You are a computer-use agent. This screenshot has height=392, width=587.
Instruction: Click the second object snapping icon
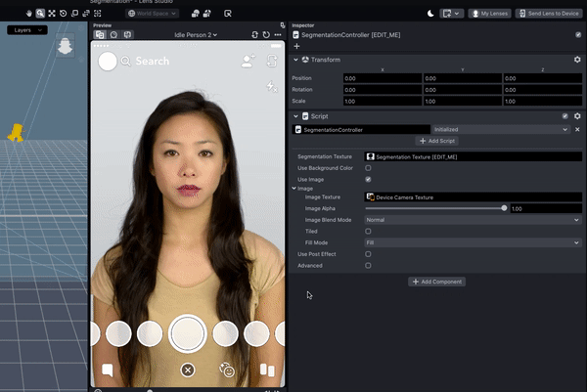coord(207,14)
